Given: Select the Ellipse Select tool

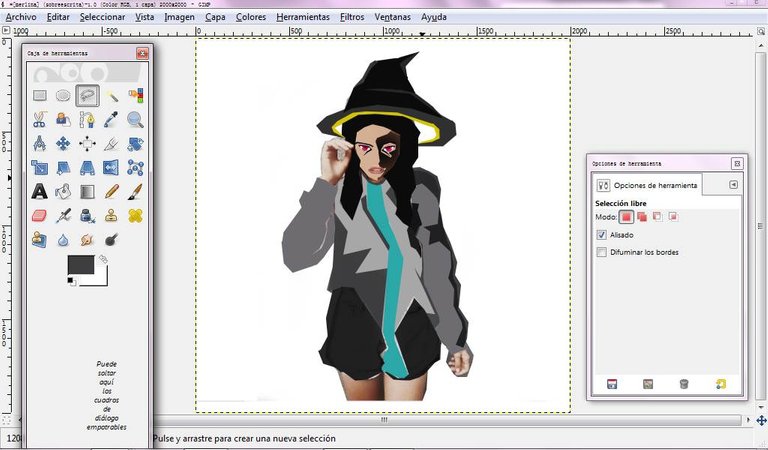Looking at the screenshot, I should tap(63, 95).
